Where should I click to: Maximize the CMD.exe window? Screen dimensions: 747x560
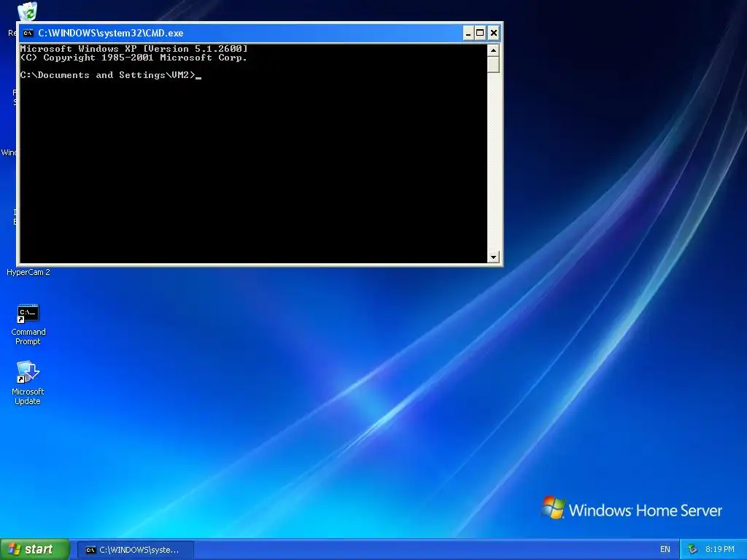(x=480, y=33)
